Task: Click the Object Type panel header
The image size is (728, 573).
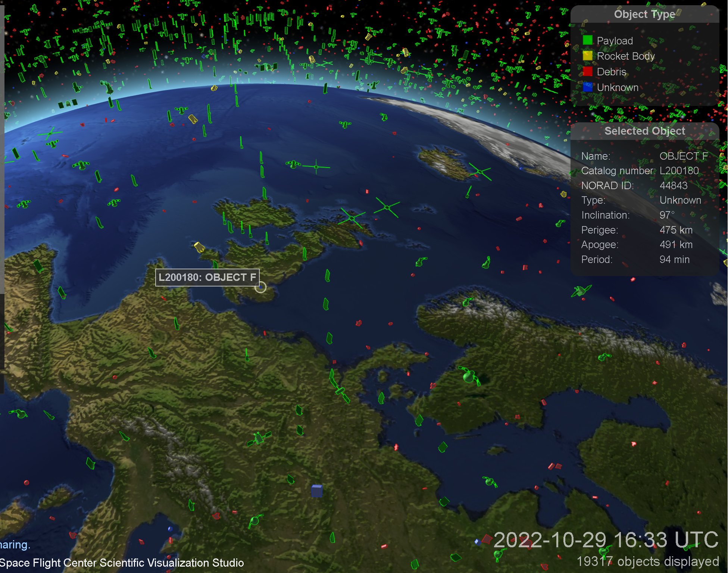Action: pos(644,14)
